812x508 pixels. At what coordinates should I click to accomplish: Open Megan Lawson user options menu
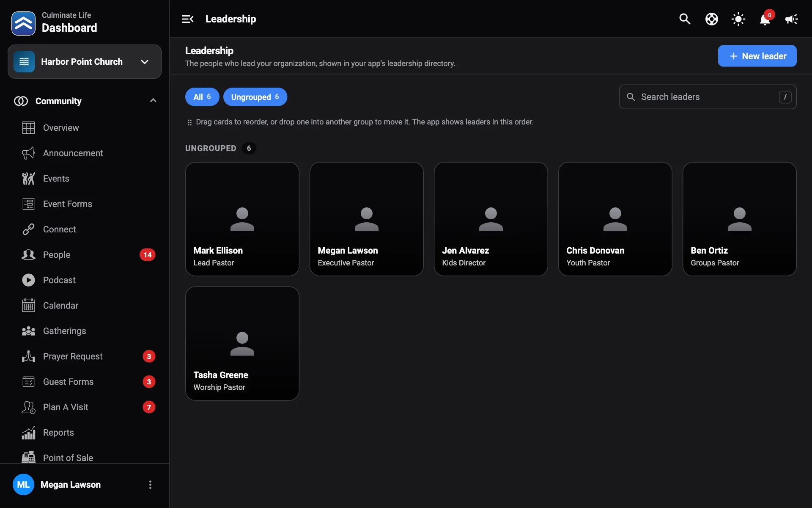coord(150,485)
